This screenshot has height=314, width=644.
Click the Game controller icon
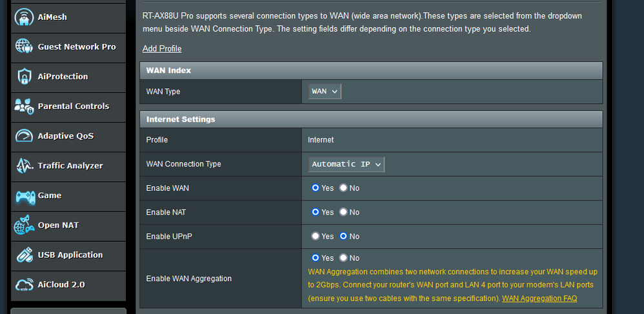tap(24, 195)
